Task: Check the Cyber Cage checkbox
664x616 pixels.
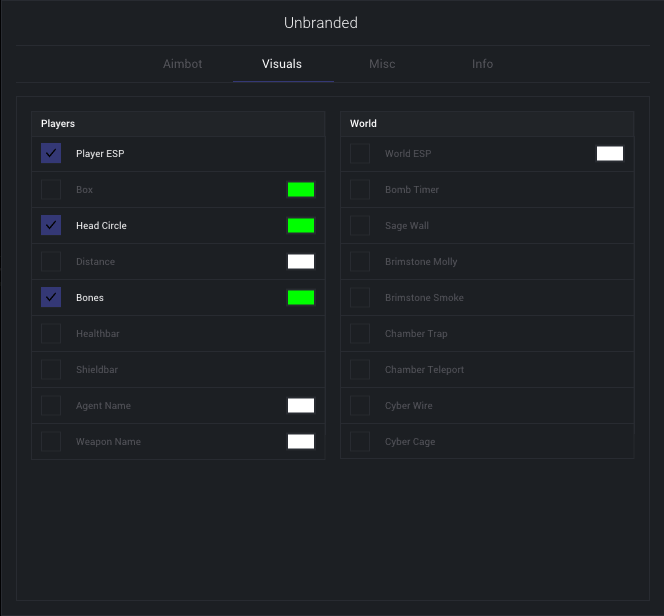Action: [x=360, y=441]
